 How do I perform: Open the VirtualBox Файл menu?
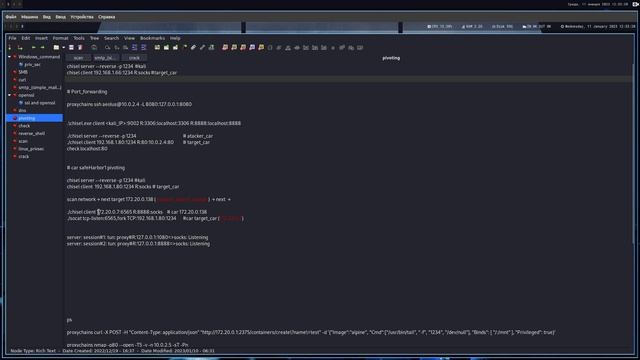(x=11, y=17)
